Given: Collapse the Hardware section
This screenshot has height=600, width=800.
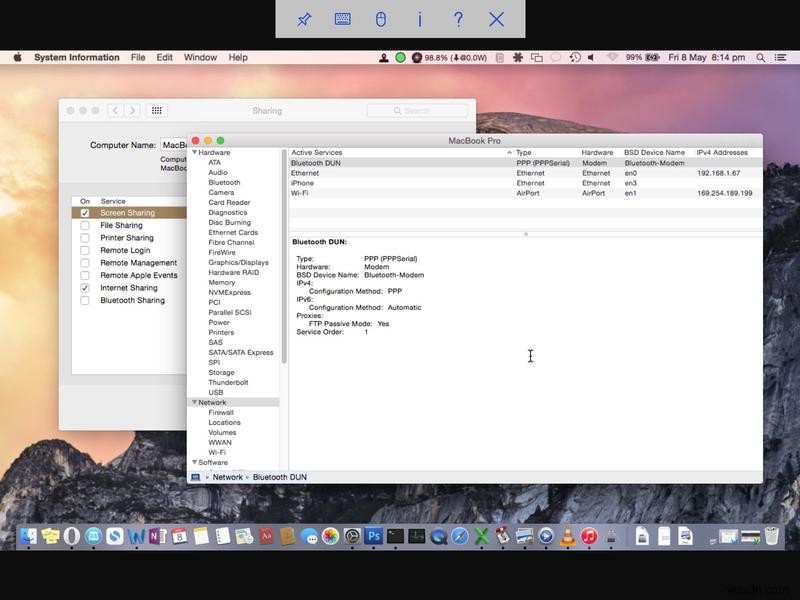Looking at the screenshot, I should pos(195,152).
